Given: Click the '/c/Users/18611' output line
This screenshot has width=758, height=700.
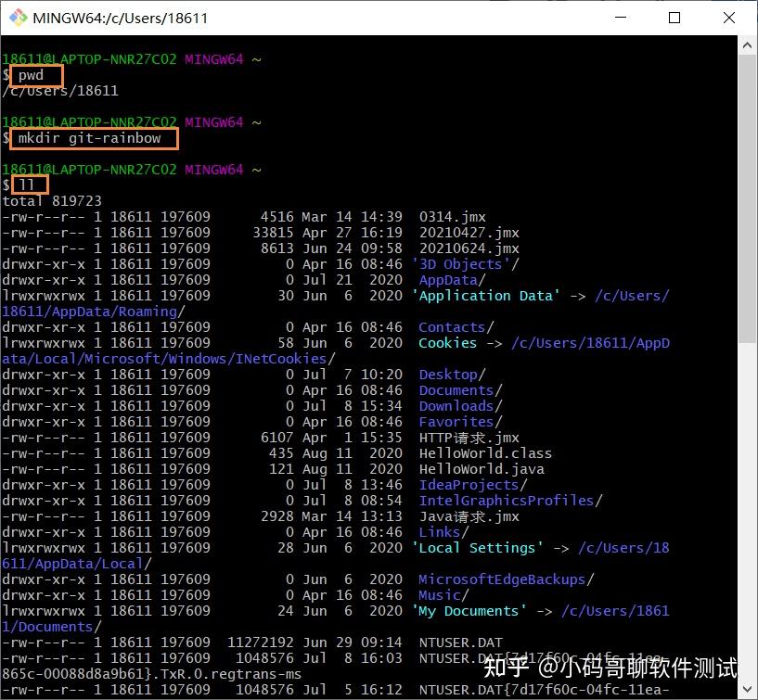Looking at the screenshot, I should point(60,91).
